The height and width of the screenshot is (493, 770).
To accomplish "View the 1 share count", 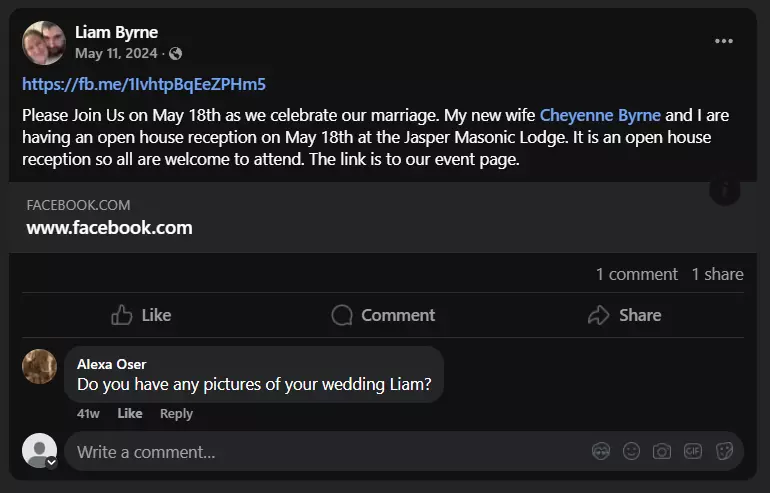I will click(717, 274).
